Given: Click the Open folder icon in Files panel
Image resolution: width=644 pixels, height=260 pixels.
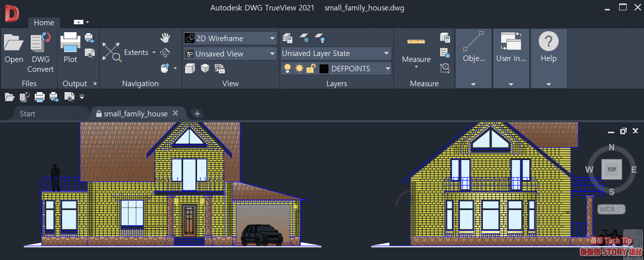Looking at the screenshot, I should click(14, 43).
